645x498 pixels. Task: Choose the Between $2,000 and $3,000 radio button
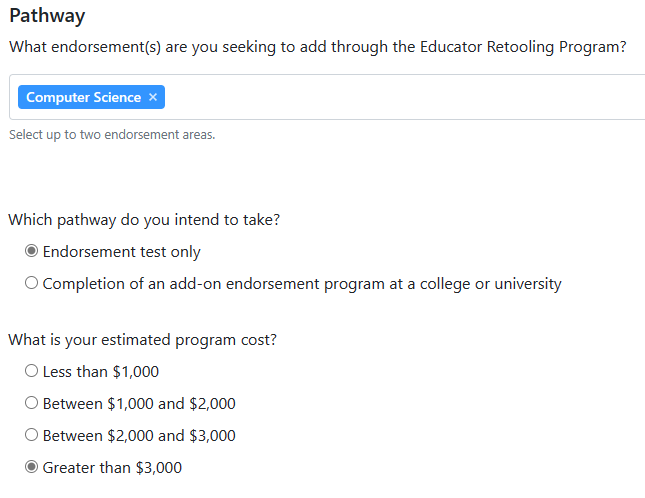click(32, 436)
